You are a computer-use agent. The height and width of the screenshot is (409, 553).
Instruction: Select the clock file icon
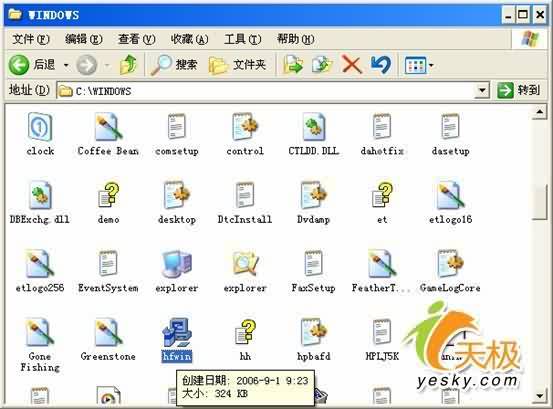click(x=40, y=127)
